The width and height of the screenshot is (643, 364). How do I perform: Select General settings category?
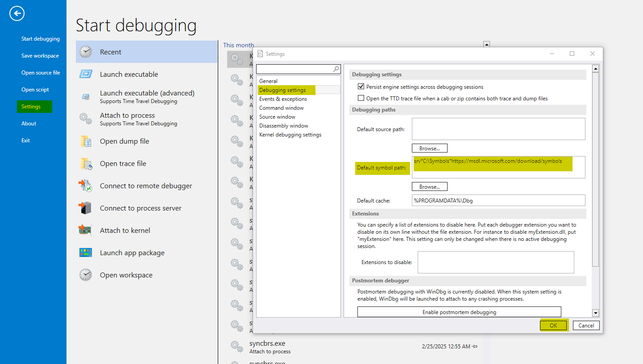299,81
